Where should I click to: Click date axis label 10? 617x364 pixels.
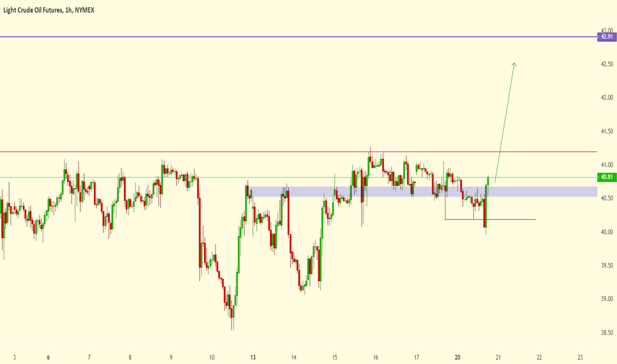(212, 357)
